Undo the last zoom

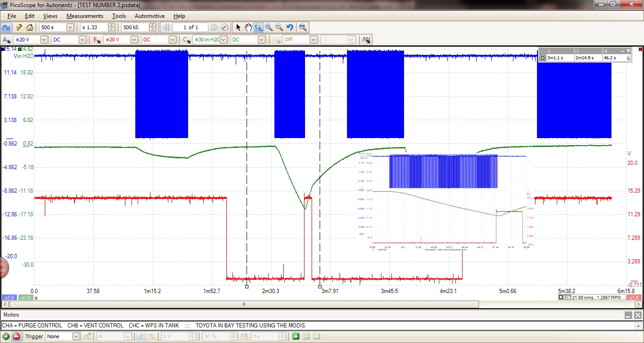click(x=290, y=27)
